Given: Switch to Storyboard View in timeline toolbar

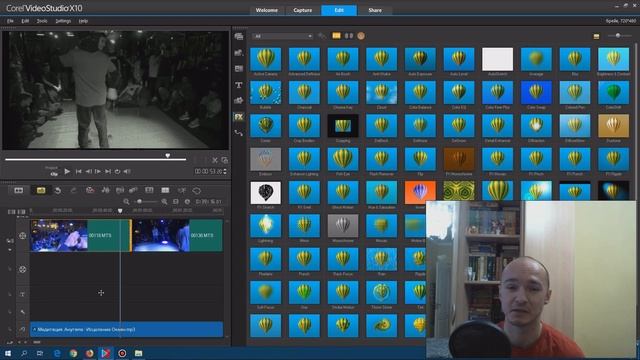Looking at the screenshot, I should tap(19, 191).
